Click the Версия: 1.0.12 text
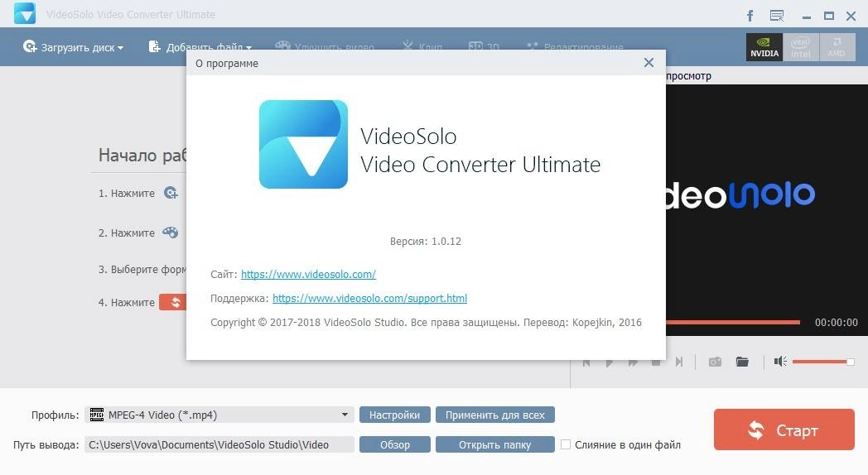This screenshot has height=475, width=868. (425, 241)
